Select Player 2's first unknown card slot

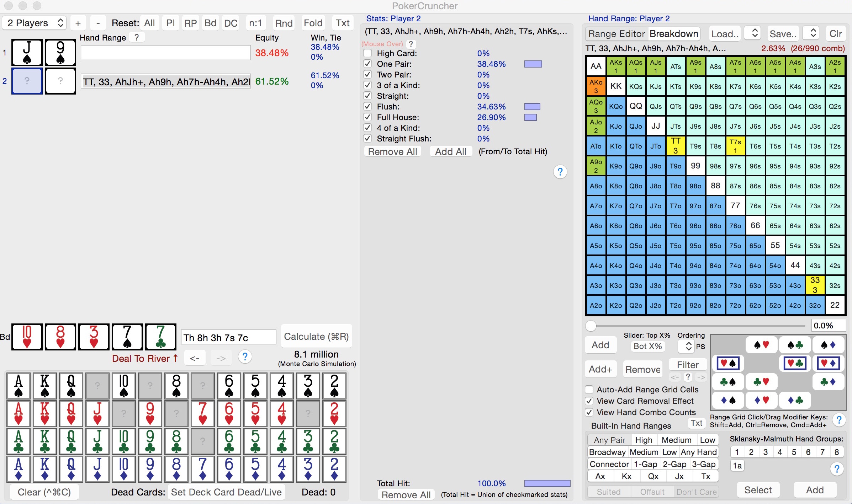pos(27,81)
